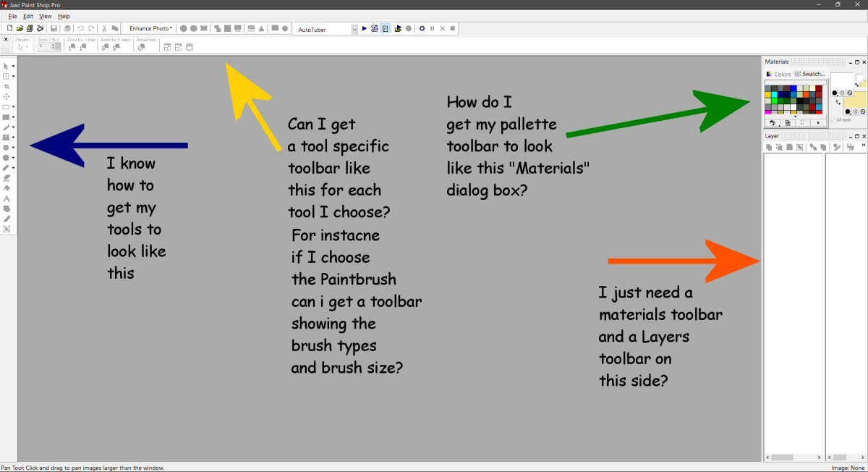Run the selected script play button
868x472 pixels.
tap(365, 29)
